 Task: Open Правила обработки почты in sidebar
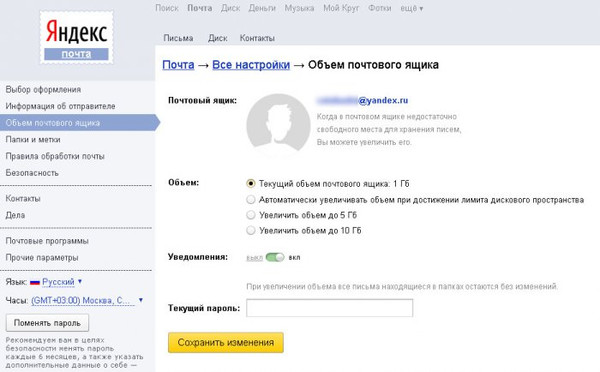[x=55, y=156]
